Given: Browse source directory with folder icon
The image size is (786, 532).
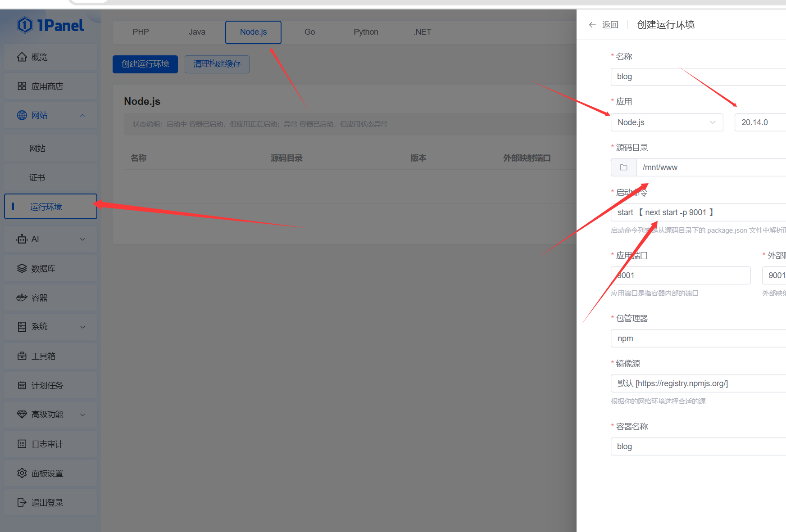Looking at the screenshot, I should click(623, 167).
